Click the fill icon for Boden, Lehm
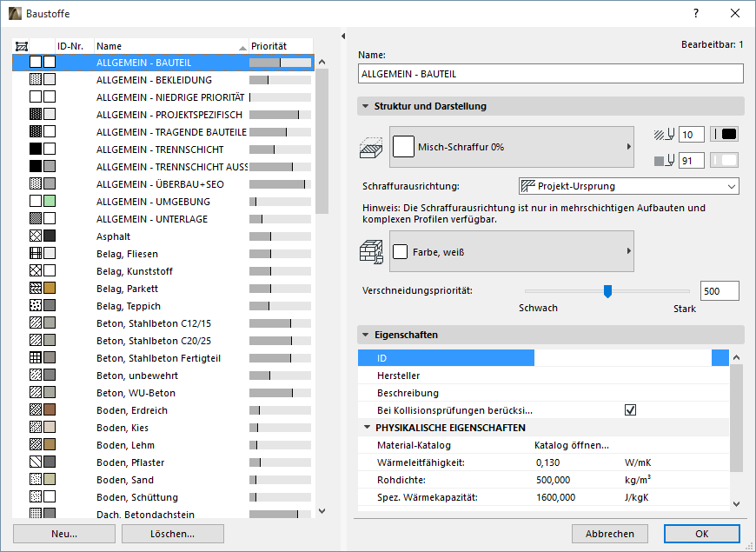The width and height of the screenshot is (756, 552). (36, 444)
